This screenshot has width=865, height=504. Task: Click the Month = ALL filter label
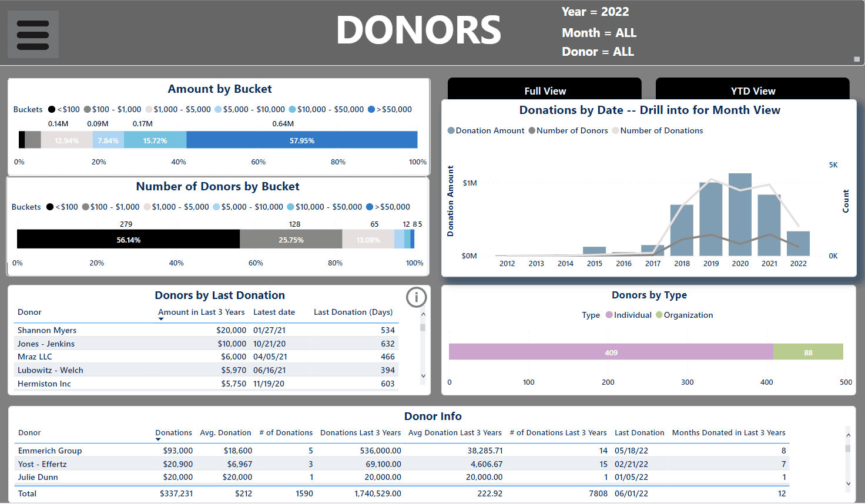coord(599,33)
